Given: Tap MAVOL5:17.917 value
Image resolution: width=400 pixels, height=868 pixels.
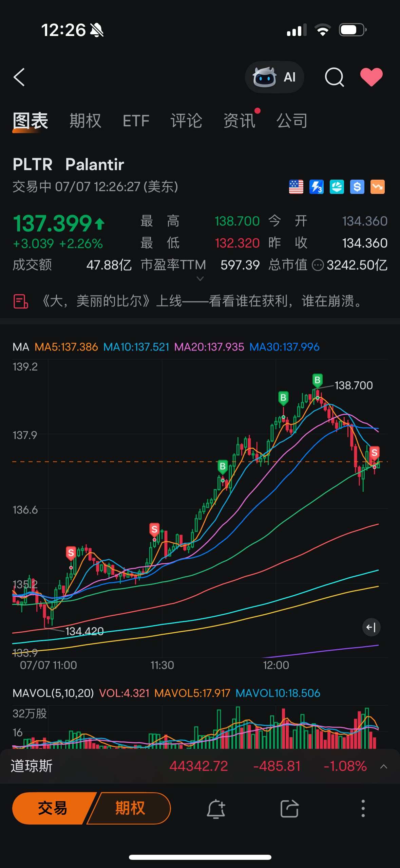Looking at the screenshot, I should coord(192,693).
